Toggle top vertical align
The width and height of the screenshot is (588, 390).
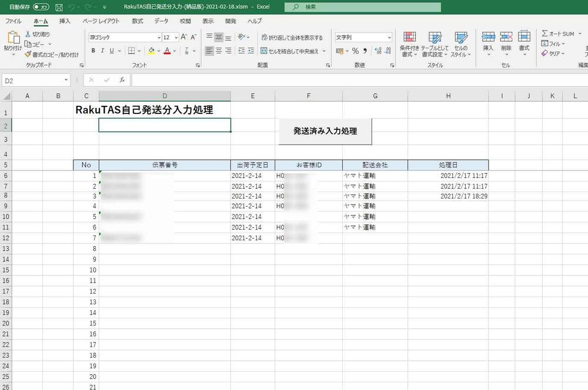(209, 37)
